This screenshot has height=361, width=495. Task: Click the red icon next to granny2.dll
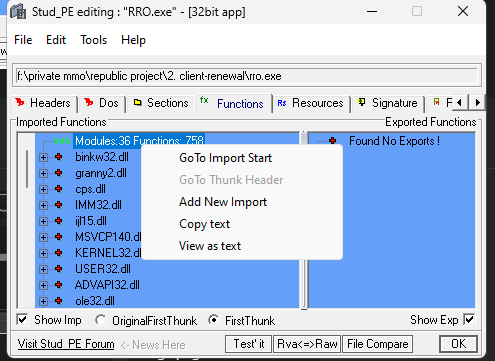pos(59,172)
